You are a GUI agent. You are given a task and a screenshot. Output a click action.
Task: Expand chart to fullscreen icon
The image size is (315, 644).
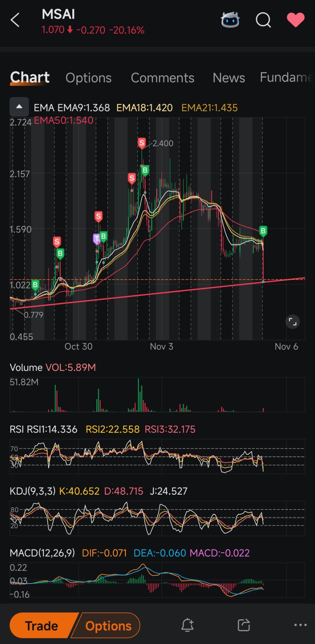coord(292,322)
